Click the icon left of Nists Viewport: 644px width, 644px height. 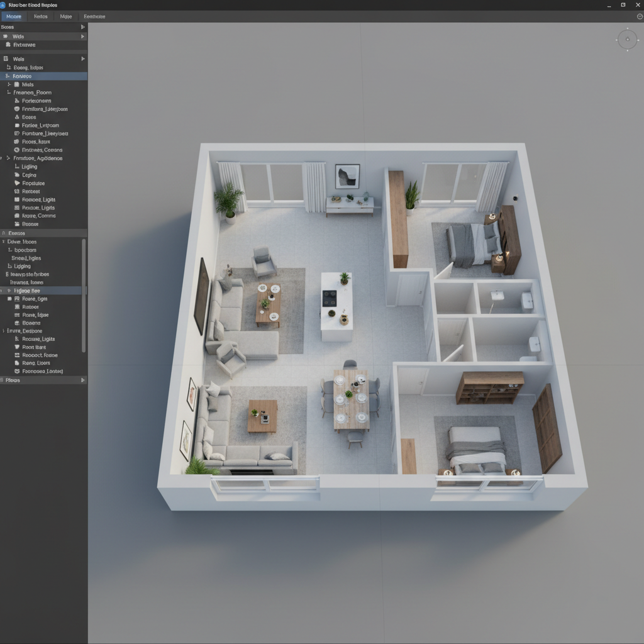[17, 84]
